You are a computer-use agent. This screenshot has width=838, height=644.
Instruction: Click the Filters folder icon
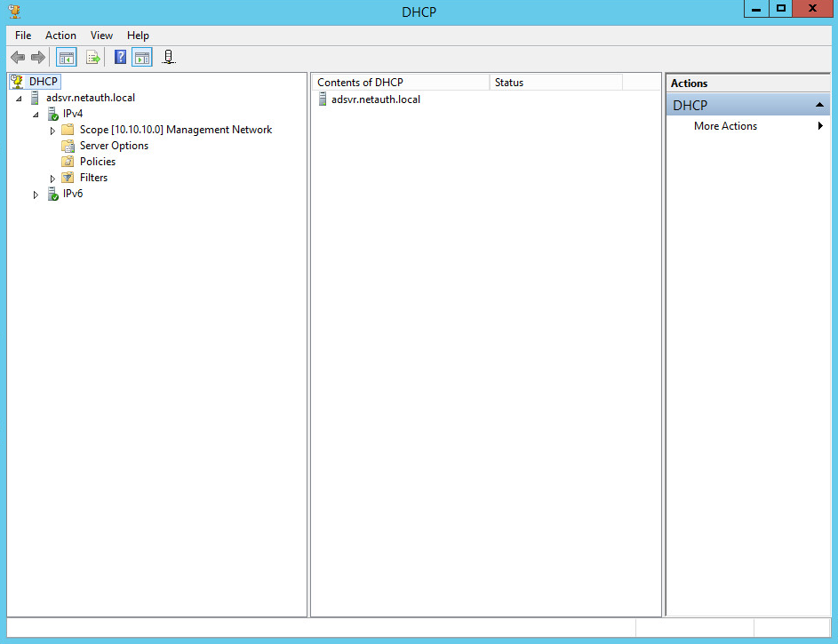tap(68, 178)
